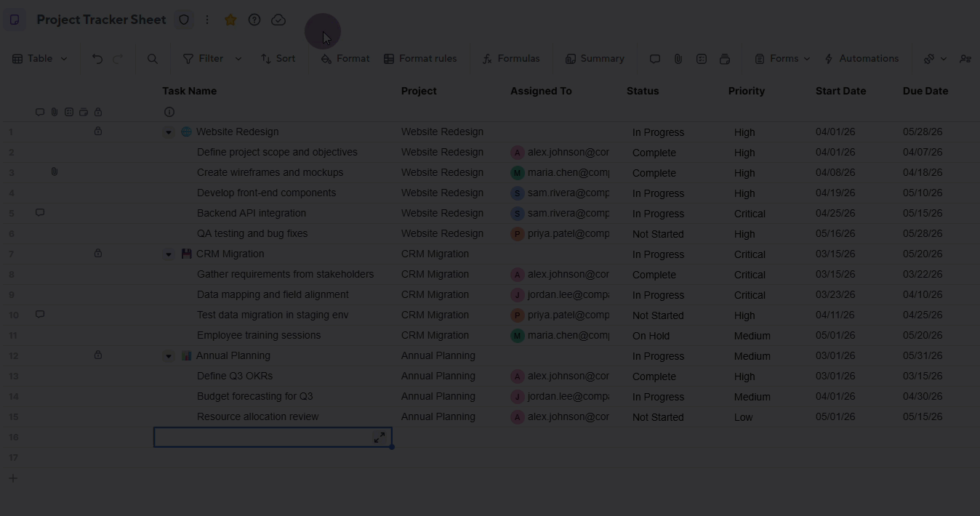980x516 pixels.
Task: Toggle the favorite star icon
Action: coord(230,20)
